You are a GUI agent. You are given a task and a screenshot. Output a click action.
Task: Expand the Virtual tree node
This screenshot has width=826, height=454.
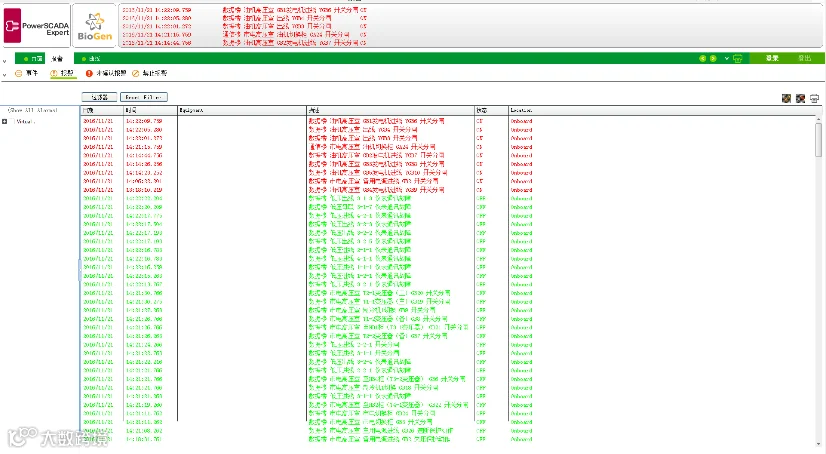[5, 122]
